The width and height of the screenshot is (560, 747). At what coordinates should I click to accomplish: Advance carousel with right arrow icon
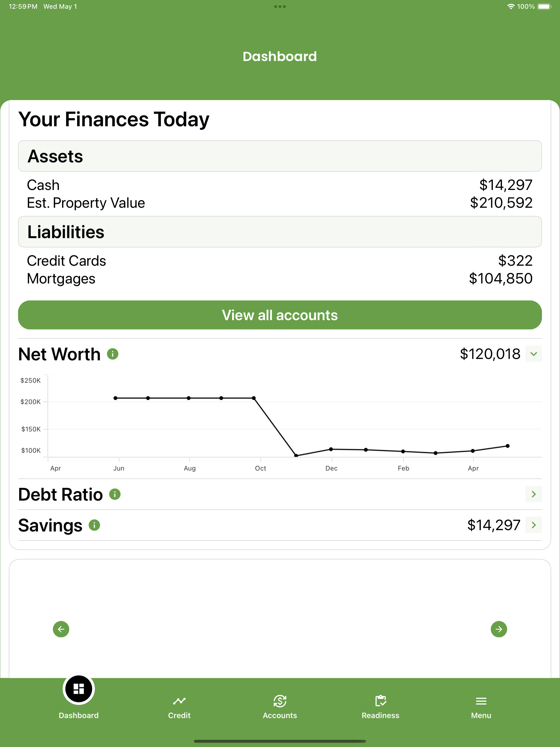click(499, 629)
